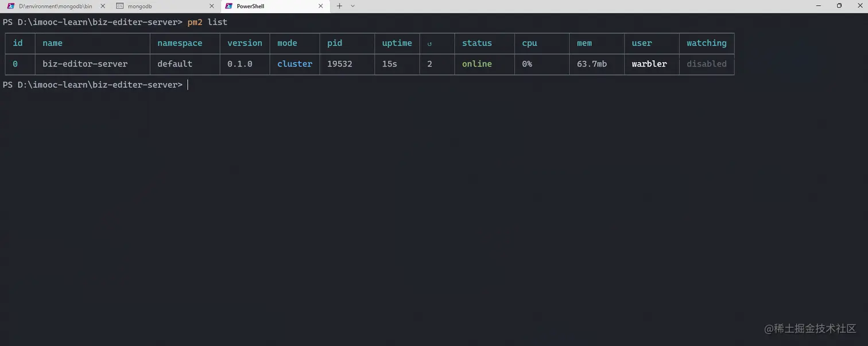Viewport: 868px width, 346px height.
Task: Click the 'mode' column header
Action: click(x=287, y=43)
